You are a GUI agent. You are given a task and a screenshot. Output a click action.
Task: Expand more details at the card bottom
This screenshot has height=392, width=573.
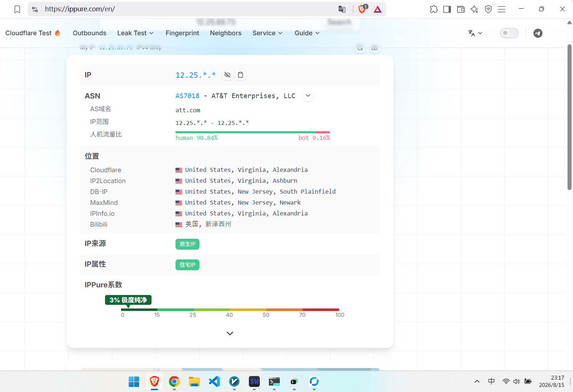(230, 334)
